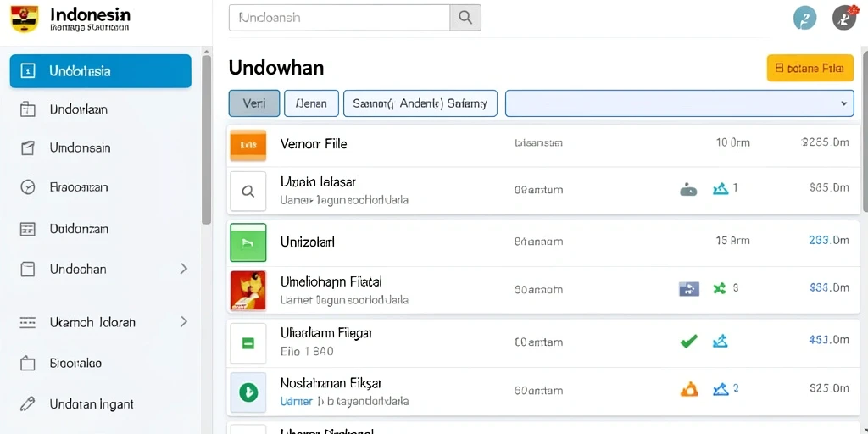Open the profile avatar with red badge
The image size is (868, 434).
click(844, 19)
